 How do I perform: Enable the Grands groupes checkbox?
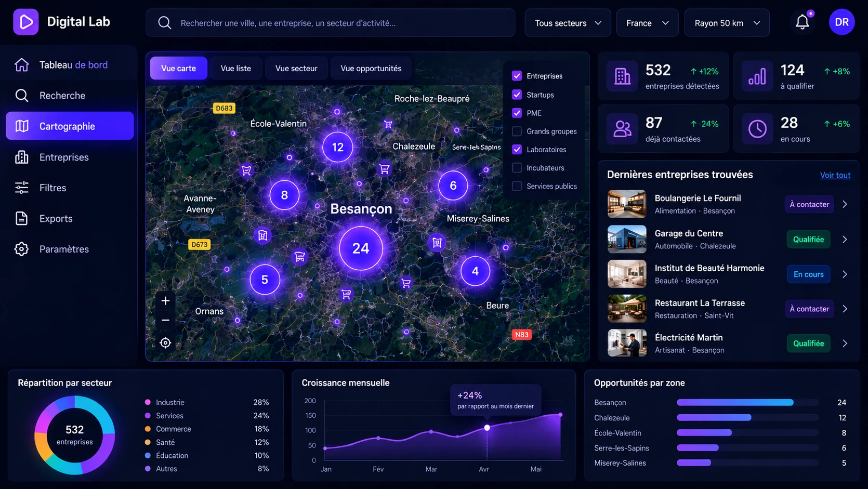coord(517,131)
